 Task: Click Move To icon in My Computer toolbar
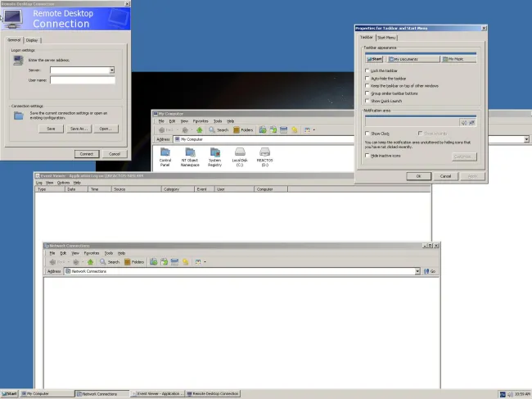(263, 129)
